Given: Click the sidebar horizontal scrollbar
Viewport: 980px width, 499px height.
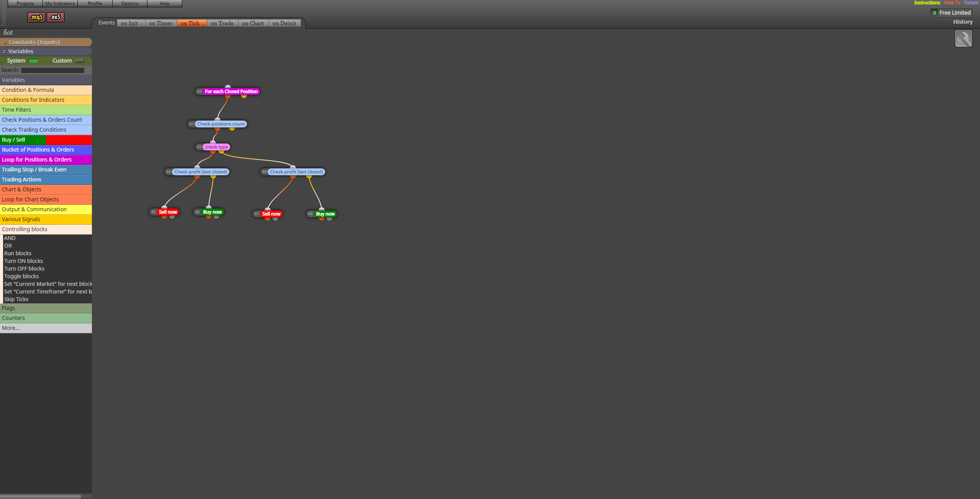Looking at the screenshot, I should (x=40, y=496).
